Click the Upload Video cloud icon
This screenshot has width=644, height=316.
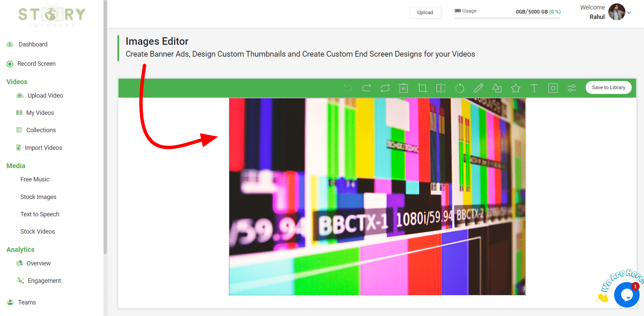[20, 96]
